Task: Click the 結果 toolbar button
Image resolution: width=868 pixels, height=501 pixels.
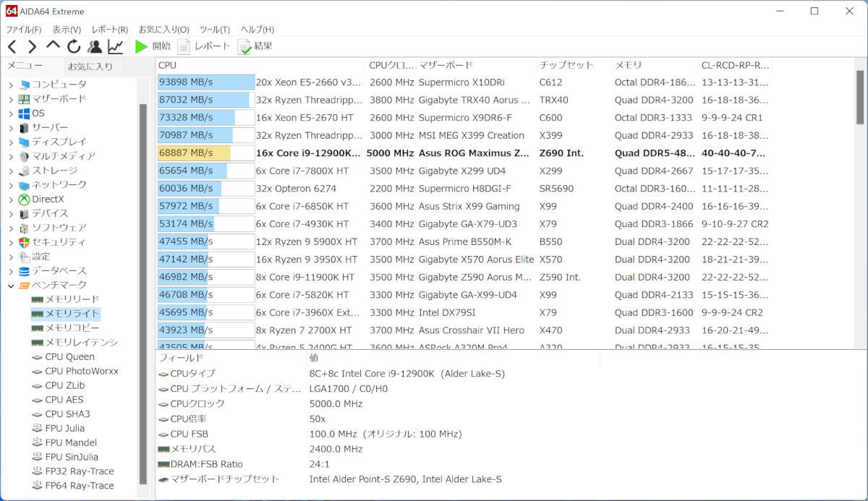Action: click(x=255, y=46)
